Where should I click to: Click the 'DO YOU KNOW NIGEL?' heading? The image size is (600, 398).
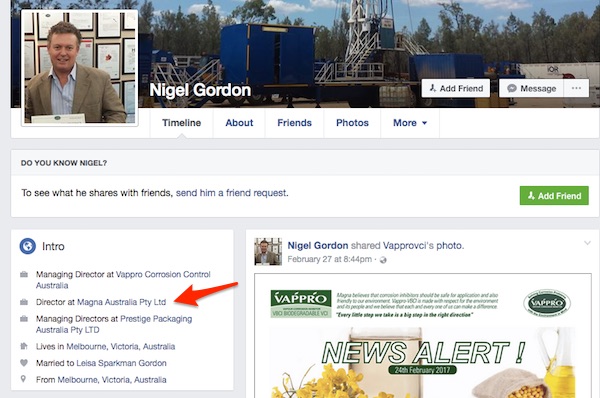click(x=64, y=163)
